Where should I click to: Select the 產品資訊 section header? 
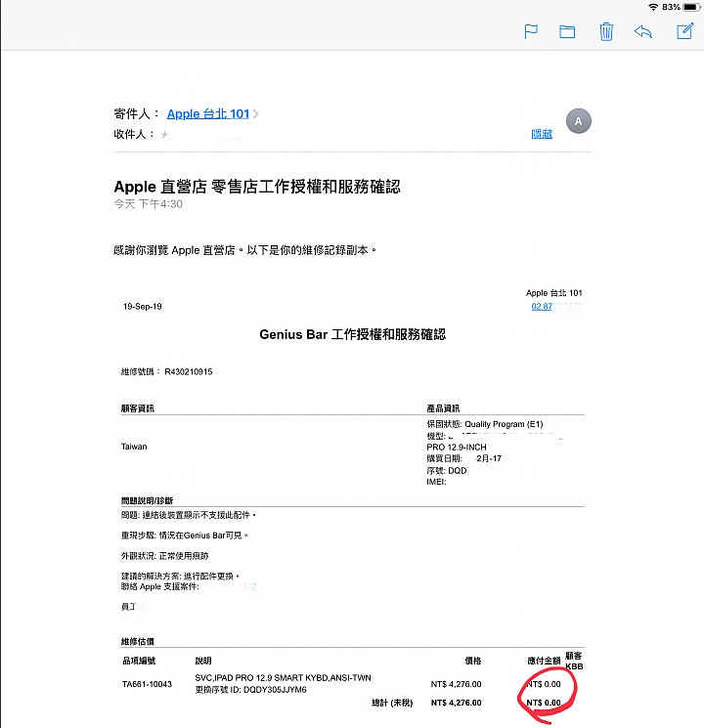pyautogui.click(x=443, y=408)
